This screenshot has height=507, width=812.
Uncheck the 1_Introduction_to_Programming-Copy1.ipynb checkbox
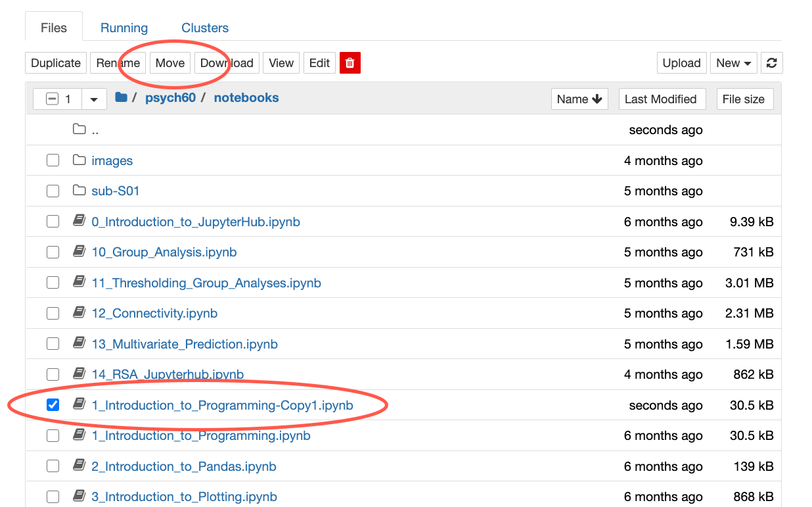(x=53, y=405)
